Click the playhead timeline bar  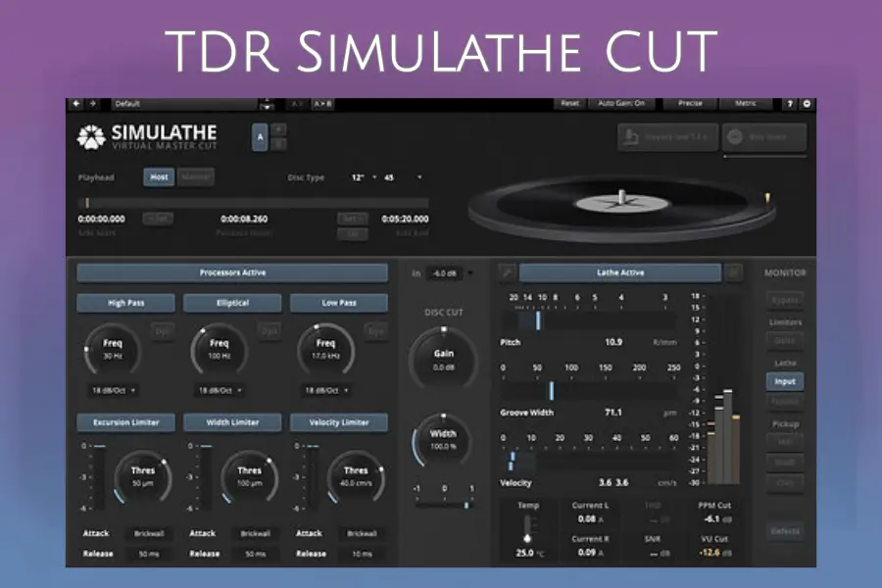tap(253, 203)
